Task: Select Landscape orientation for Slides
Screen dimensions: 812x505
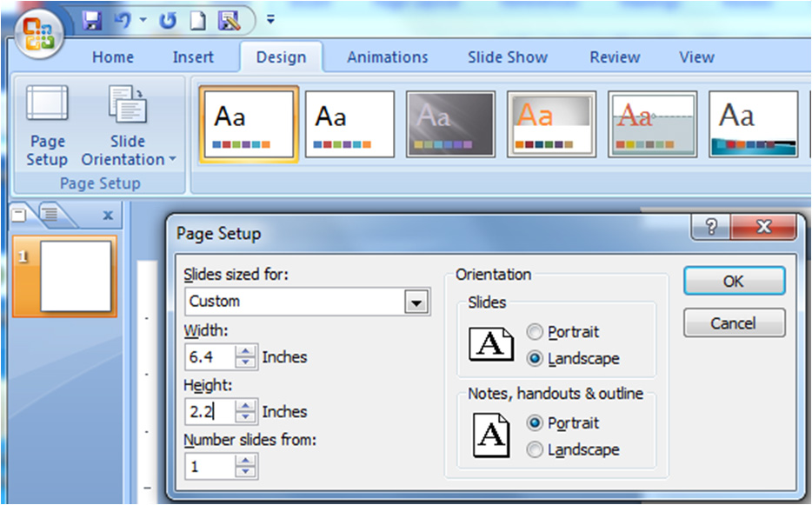Action: point(536,358)
